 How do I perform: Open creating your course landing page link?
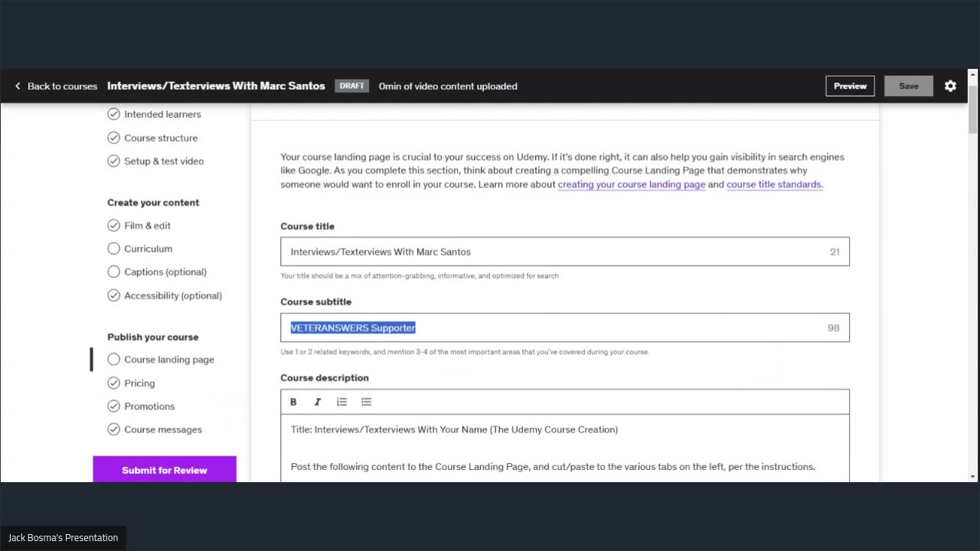click(632, 184)
